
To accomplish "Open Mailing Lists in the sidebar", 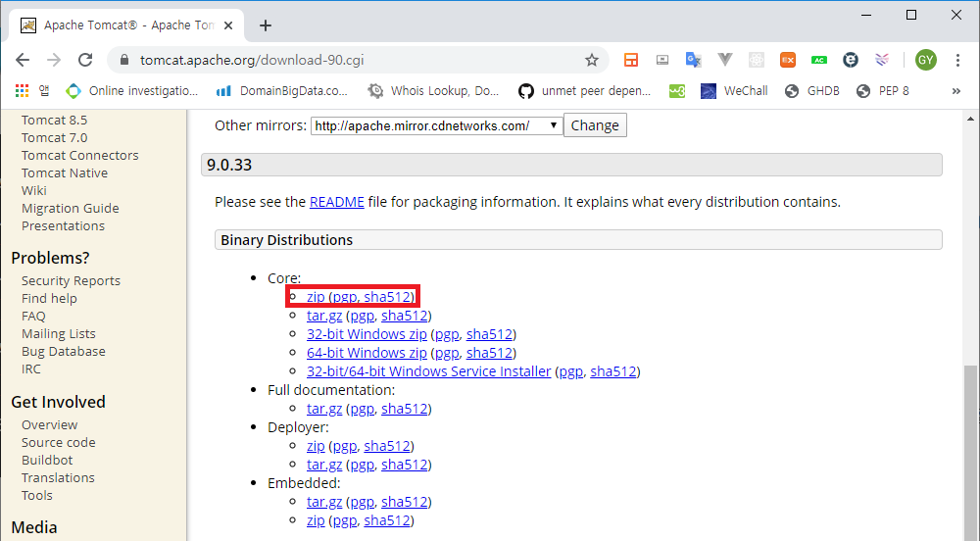I will pos(59,333).
